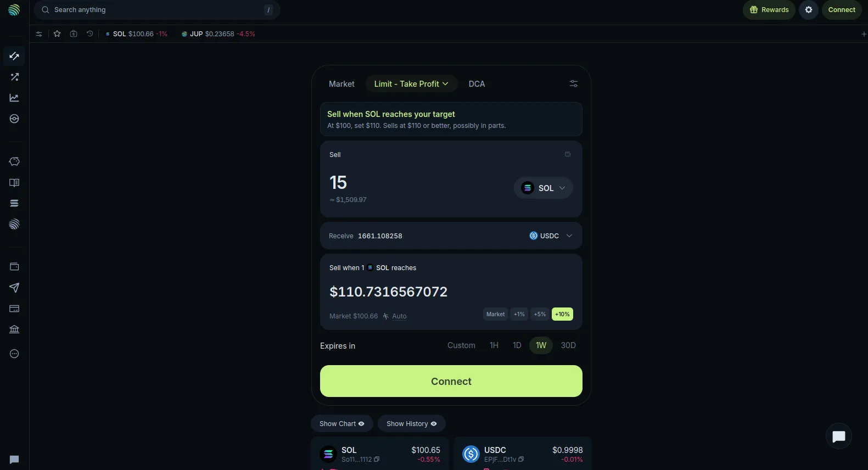Open the more options ellipsis in the sidebar
The image size is (868, 470).
tap(14, 354)
